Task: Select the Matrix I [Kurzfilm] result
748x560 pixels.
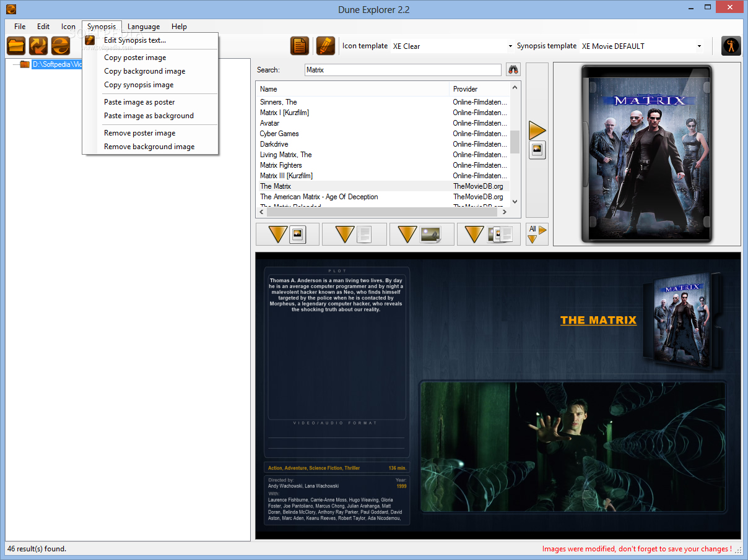Action: [x=383, y=113]
